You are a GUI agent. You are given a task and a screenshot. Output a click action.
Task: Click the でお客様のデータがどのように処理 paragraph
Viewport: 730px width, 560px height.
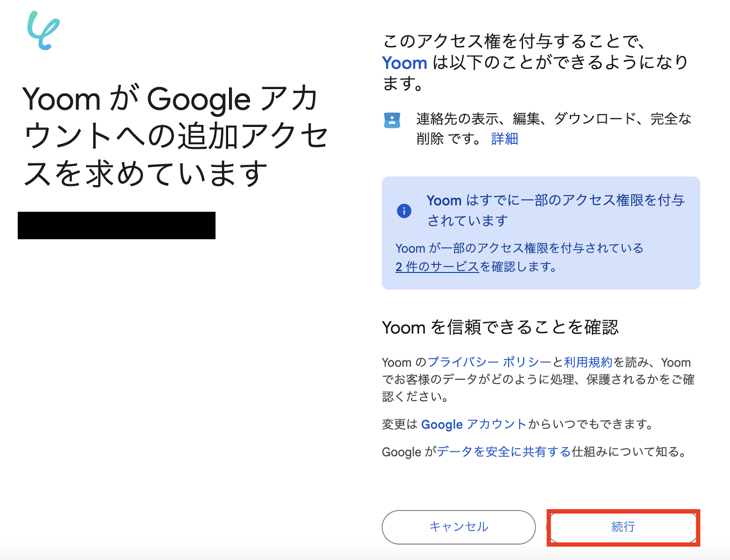538,380
